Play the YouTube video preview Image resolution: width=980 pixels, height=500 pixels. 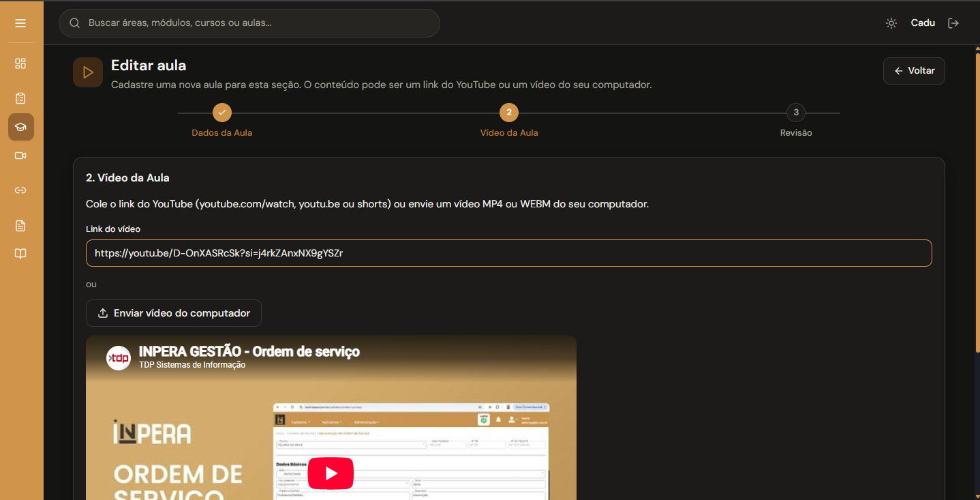(331, 473)
